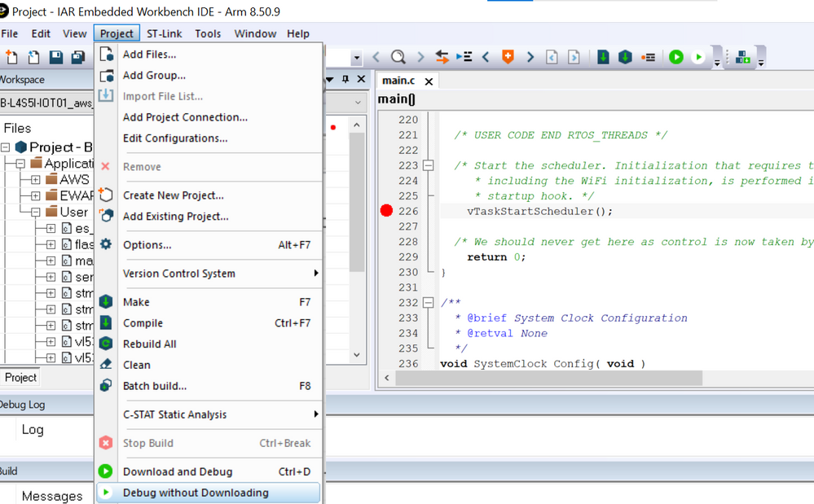Click the Toggle Breakpoint toolbar icon
The width and height of the screenshot is (814, 504).
point(648,57)
